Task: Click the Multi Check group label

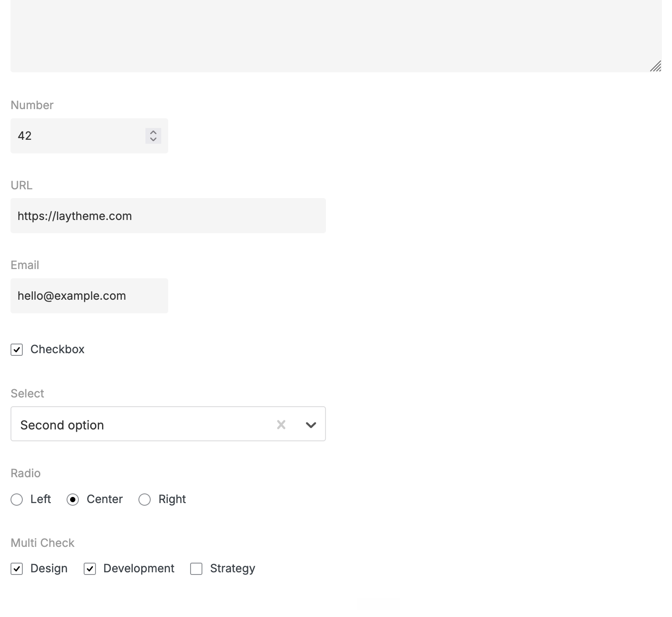Action: [x=42, y=543]
